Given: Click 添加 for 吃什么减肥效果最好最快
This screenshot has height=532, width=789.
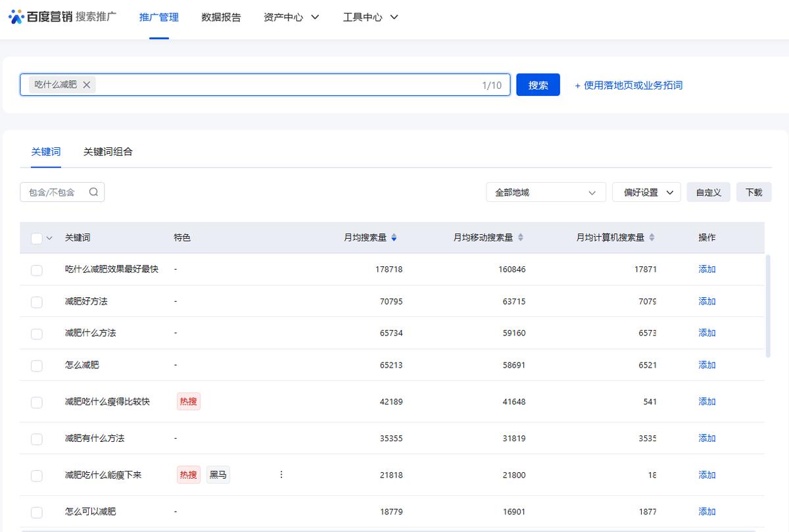Looking at the screenshot, I should click(706, 269).
